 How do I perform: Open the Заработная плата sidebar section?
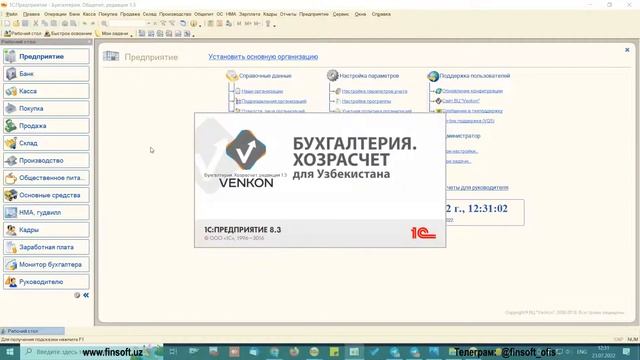(46, 247)
